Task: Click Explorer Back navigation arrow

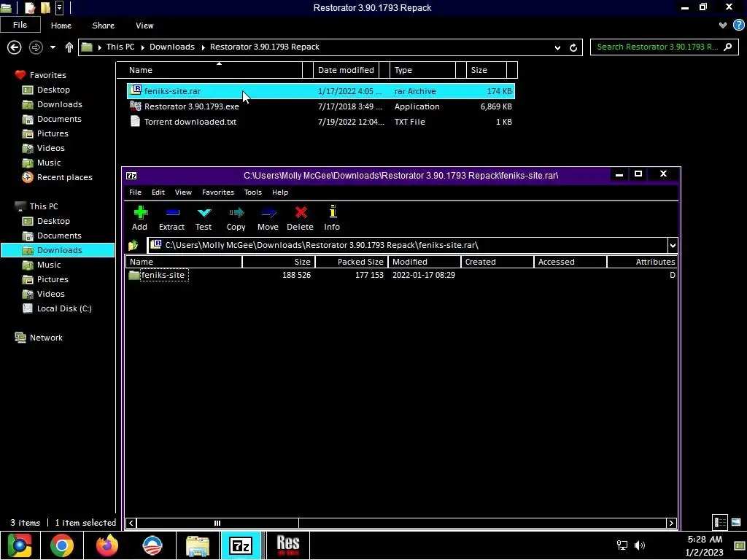Action: coord(15,47)
